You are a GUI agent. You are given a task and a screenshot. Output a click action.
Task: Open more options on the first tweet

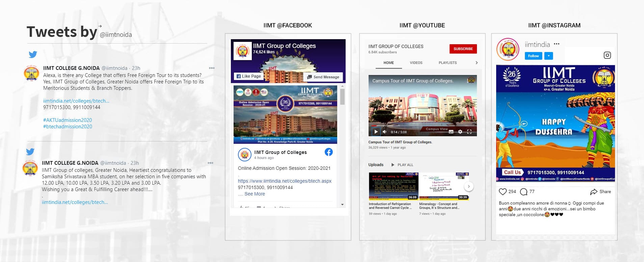coord(212,68)
